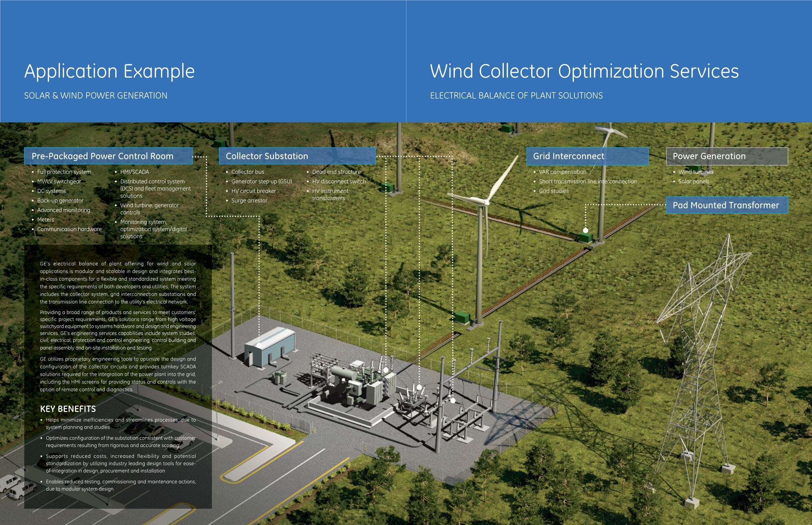Image resolution: width=812 pixels, height=525 pixels.
Task: Click the Pre-Packaged Power Control Room label
Action: [x=108, y=156]
